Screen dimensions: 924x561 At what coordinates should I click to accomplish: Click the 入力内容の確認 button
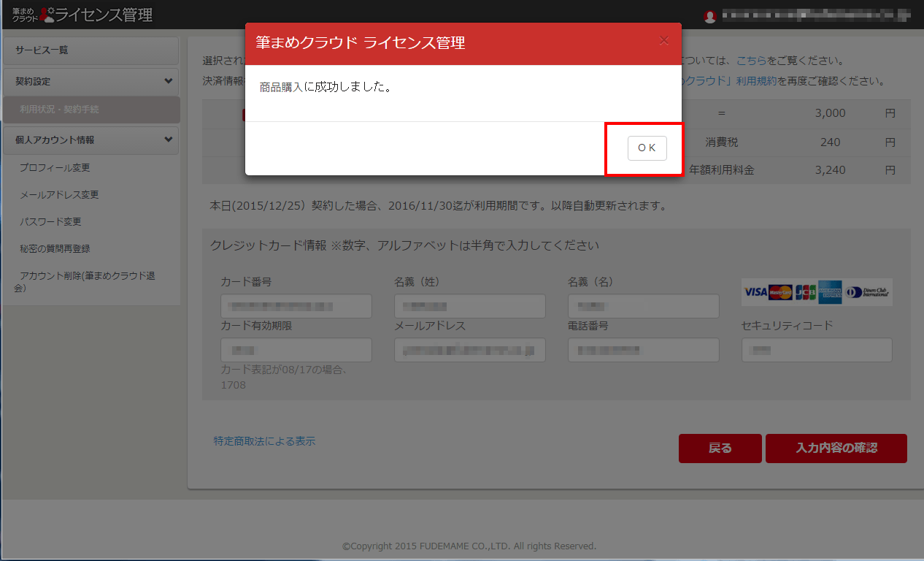836,449
